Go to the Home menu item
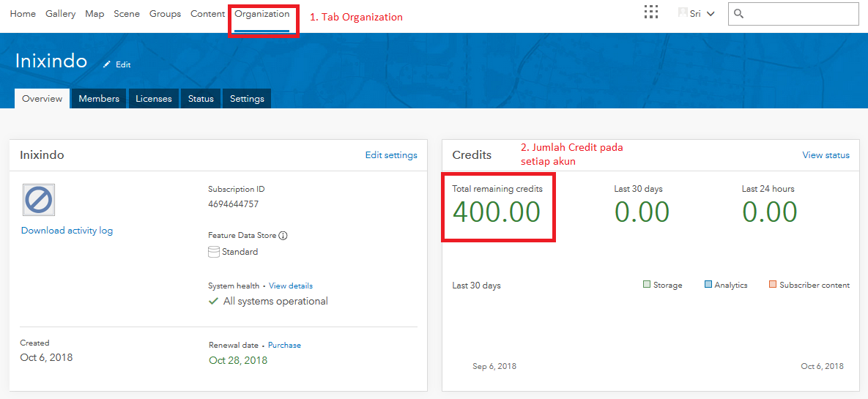The image size is (868, 399). [x=23, y=14]
